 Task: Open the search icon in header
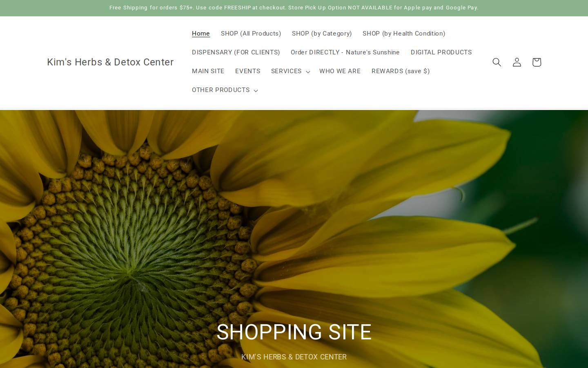coord(497,62)
